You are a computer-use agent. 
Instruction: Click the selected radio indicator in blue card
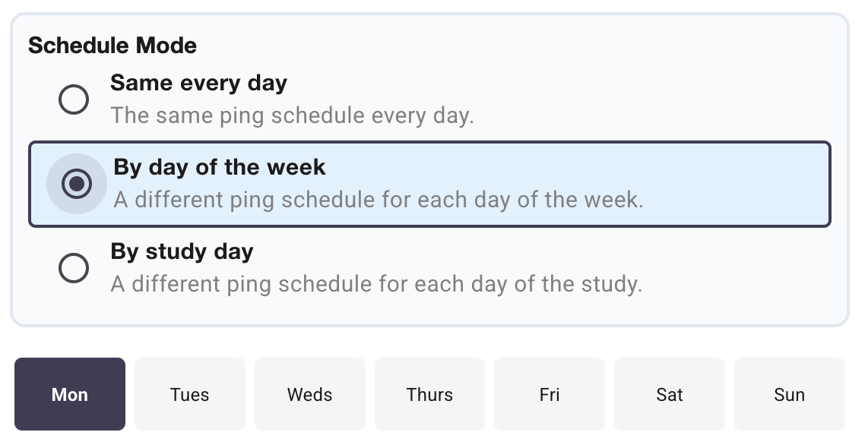pyautogui.click(x=75, y=183)
